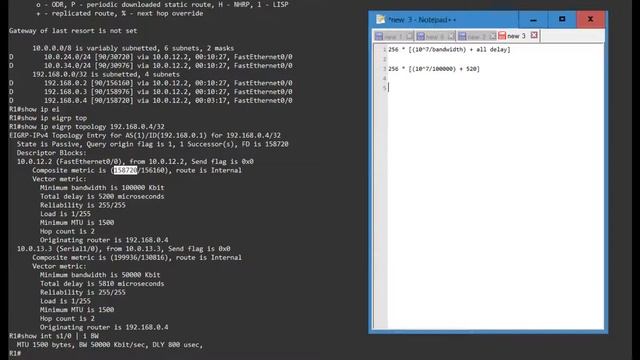Image resolution: width=640 pixels, height=360 pixels.
Task: Open the 'new 2' tab in Notepad++
Action: point(476,37)
